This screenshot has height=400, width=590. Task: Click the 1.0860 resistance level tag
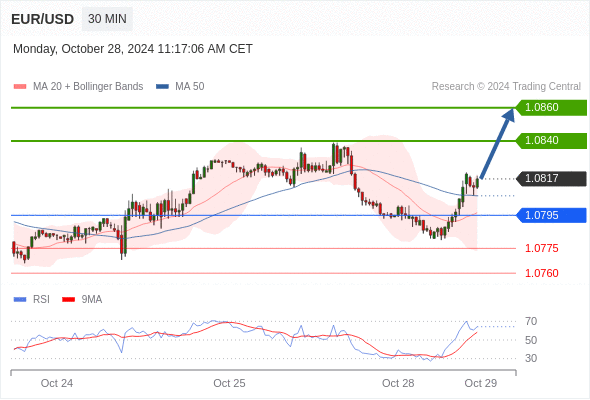[551, 108]
